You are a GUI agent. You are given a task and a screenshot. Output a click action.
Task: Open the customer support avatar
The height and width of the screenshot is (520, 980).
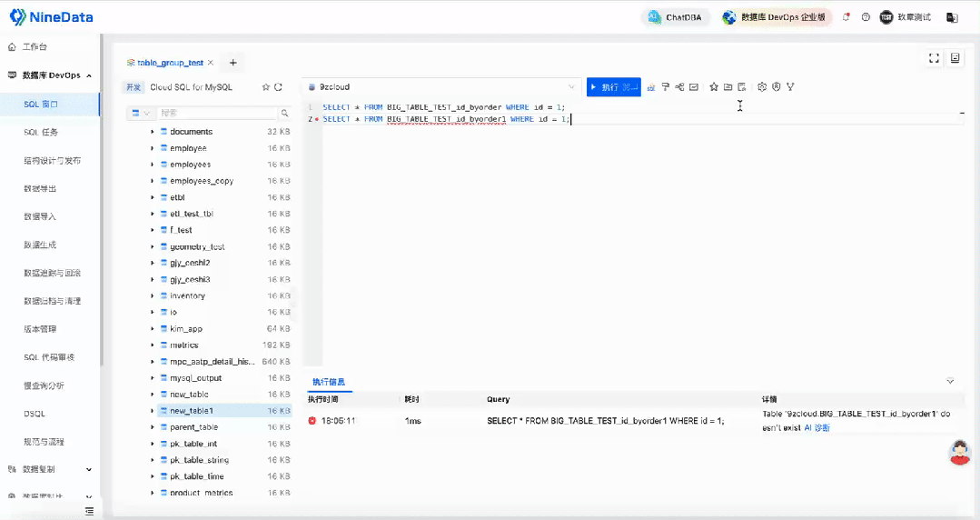pos(959,453)
